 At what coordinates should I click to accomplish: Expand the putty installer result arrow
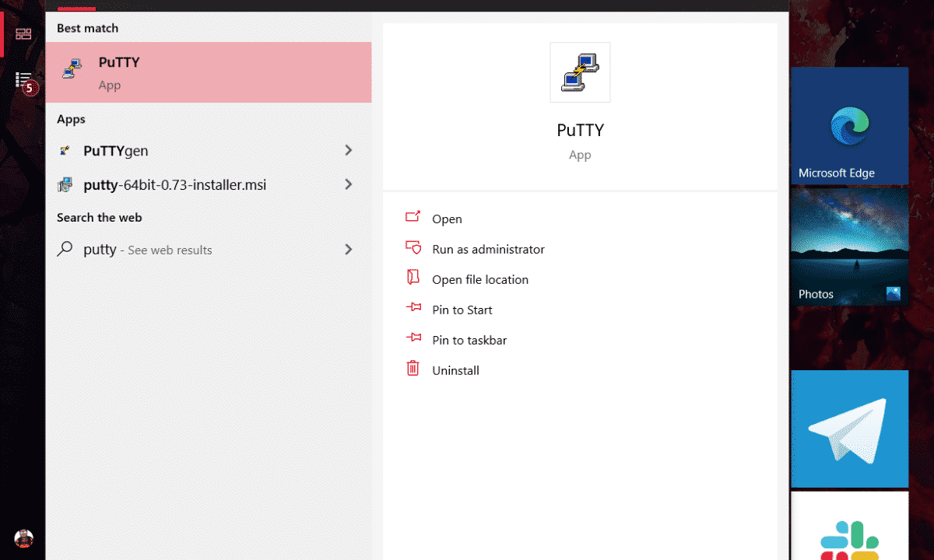click(348, 184)
